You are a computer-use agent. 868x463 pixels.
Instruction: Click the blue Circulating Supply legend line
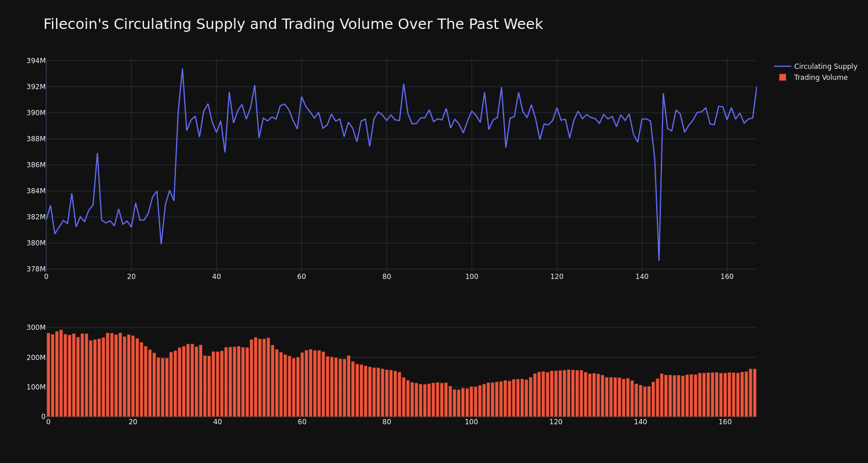[x=782, y=67]
